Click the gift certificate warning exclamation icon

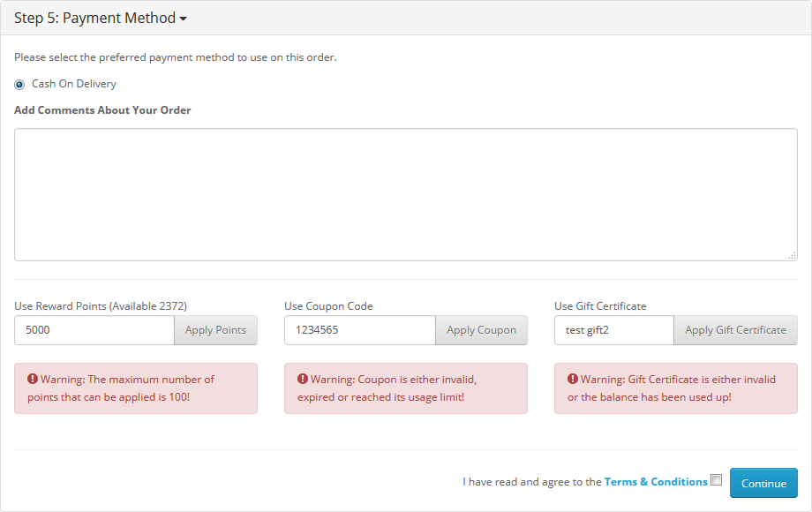point(572,379)
